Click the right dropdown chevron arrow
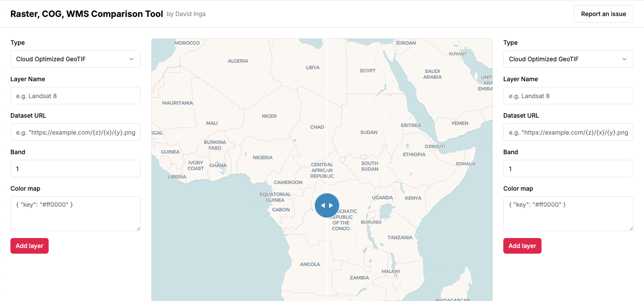 point(624,59)
